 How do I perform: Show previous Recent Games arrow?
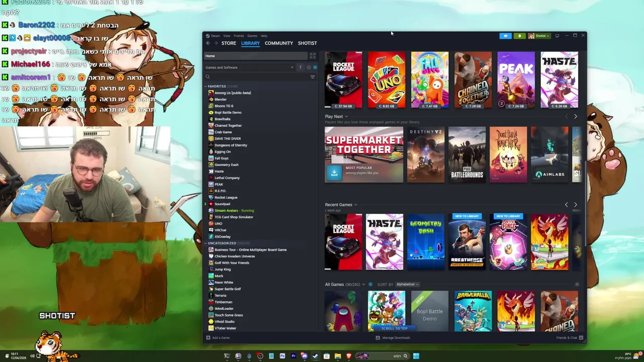tap(567, 205)
